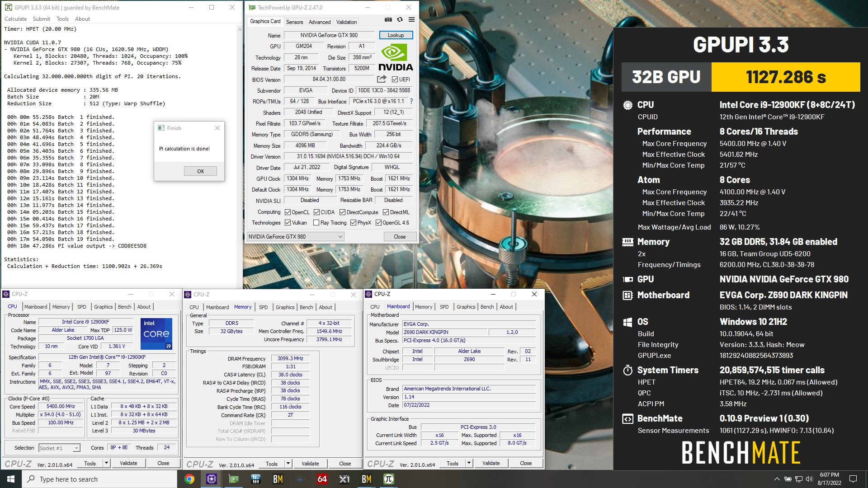Open the Bench tab in first CPU-Z window
This screenshot has height=488, width=868.
124,307
